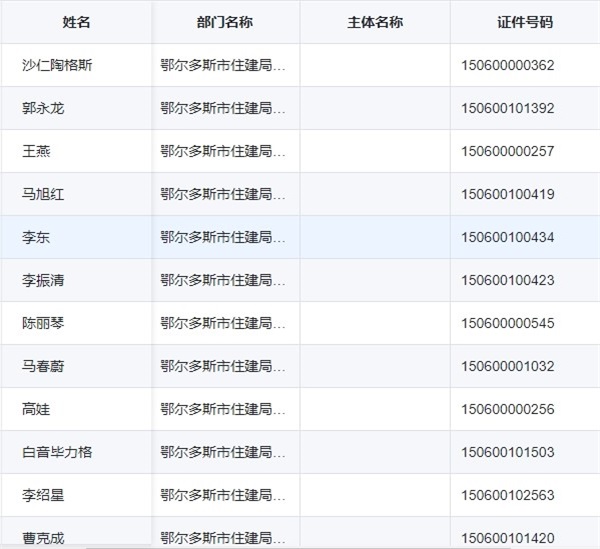
Task: Click the 证件号码 column header
Action: (525, 22)
